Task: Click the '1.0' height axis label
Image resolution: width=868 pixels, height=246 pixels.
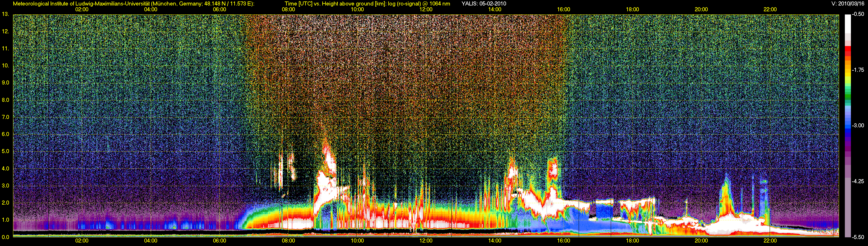Action: coord(5,220)
